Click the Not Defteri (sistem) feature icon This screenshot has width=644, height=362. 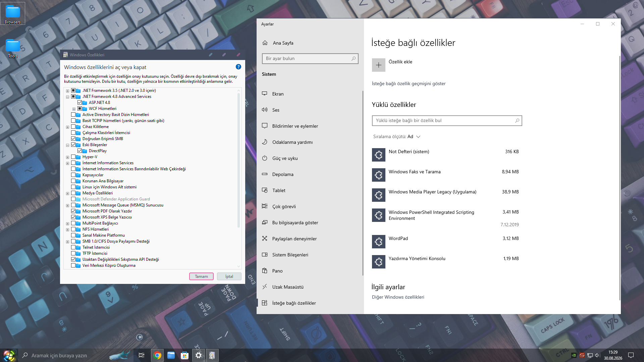click(379, 155)
